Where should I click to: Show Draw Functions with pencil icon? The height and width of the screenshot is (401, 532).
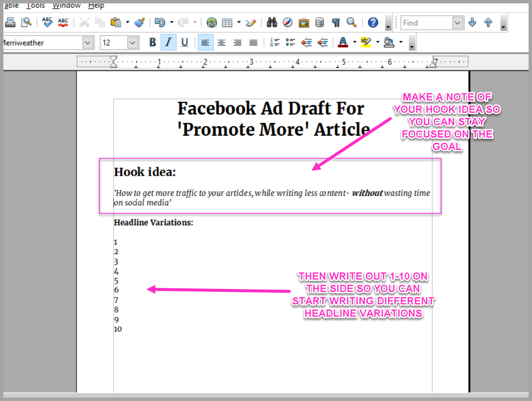pos(251,23)
